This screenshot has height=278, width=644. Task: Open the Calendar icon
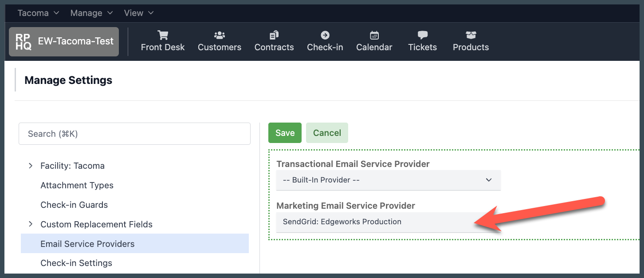click(x=374, y=35)
